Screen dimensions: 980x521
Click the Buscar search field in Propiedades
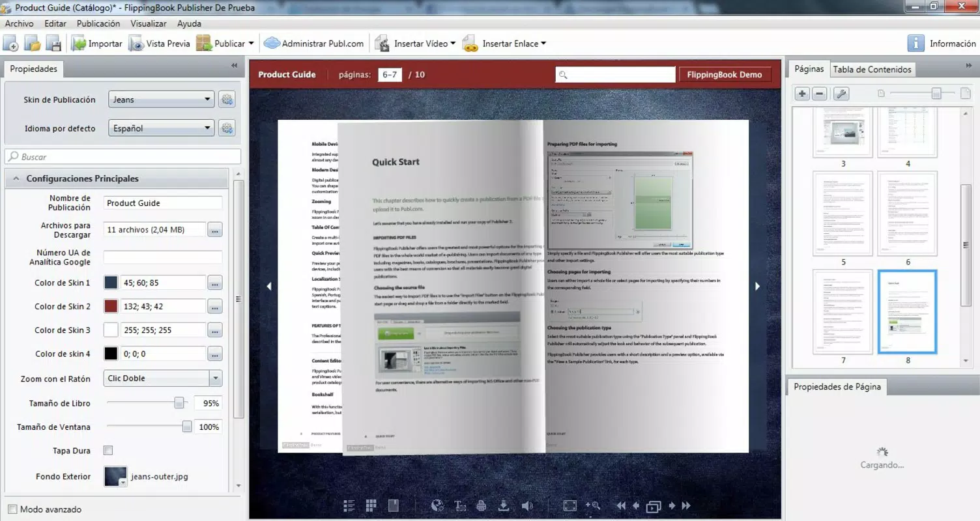coord(123,157)
